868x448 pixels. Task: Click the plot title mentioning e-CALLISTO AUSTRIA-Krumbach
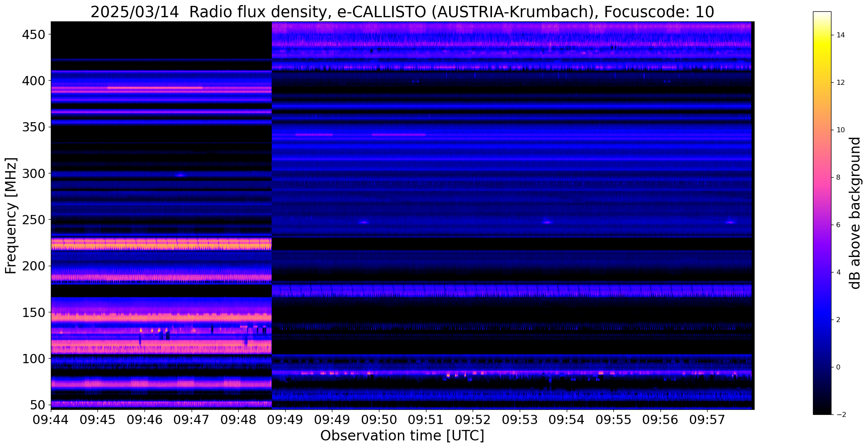[x=402, y=12]
